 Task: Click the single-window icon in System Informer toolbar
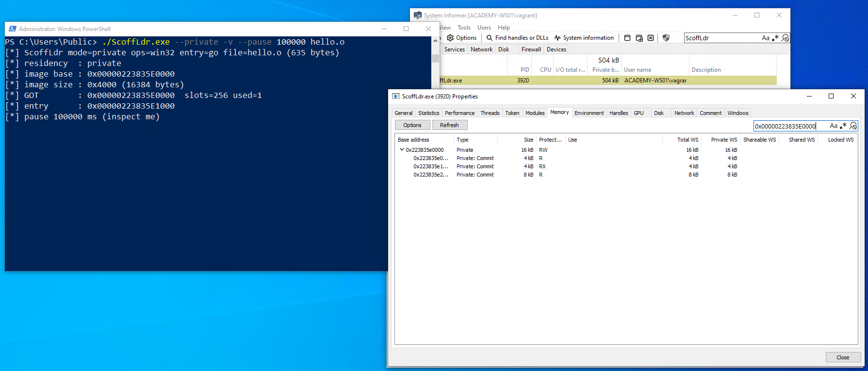(627, 38)
